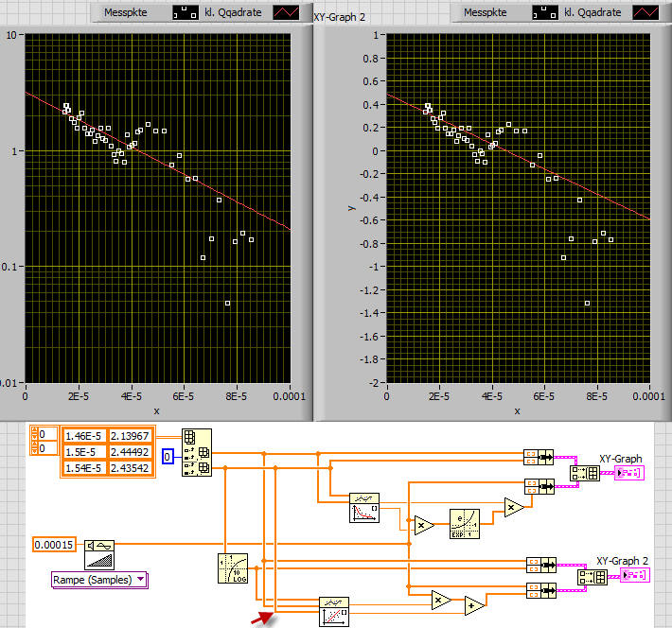
Task: Click the Logarithm Base 10 function node
Action: (233, 568)
